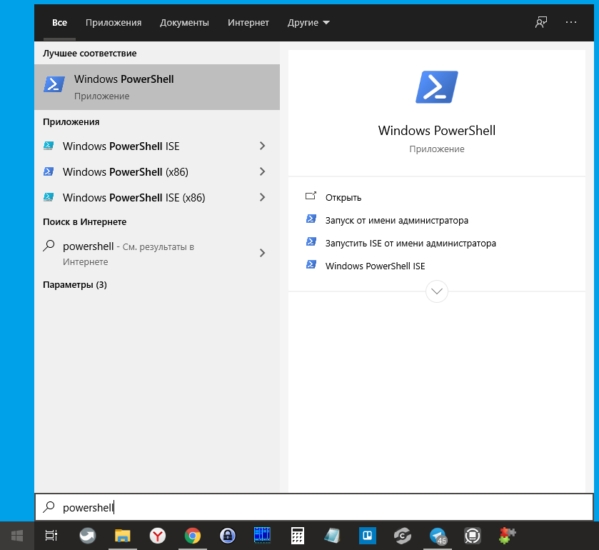The height and width of the screenshot is (550, 599).
Task: Open the padlock app on the taskbar
Action: click(227, 535)
